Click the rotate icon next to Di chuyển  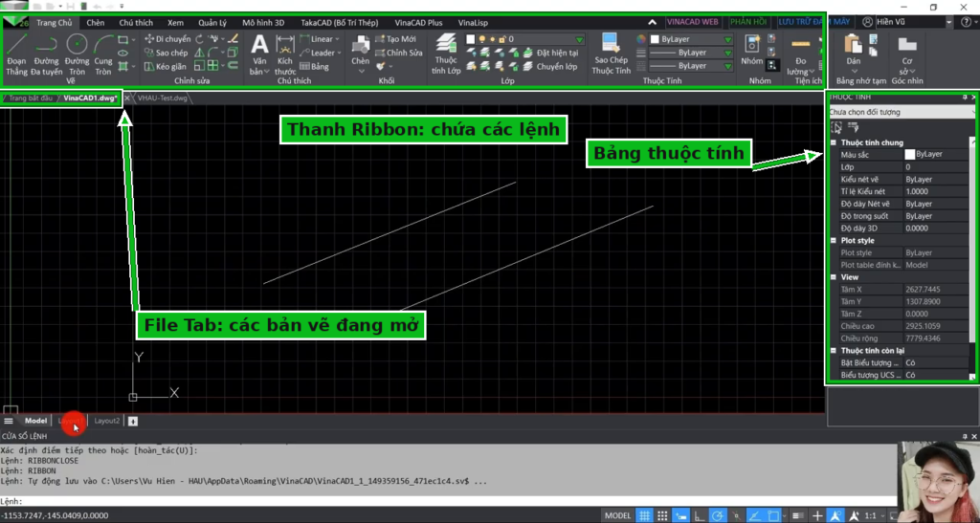199,38
